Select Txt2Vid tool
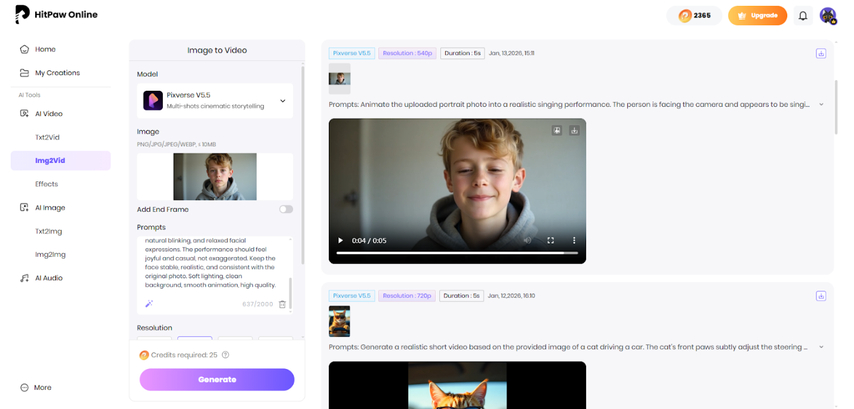Screen dimensions: 854x409 47,137
